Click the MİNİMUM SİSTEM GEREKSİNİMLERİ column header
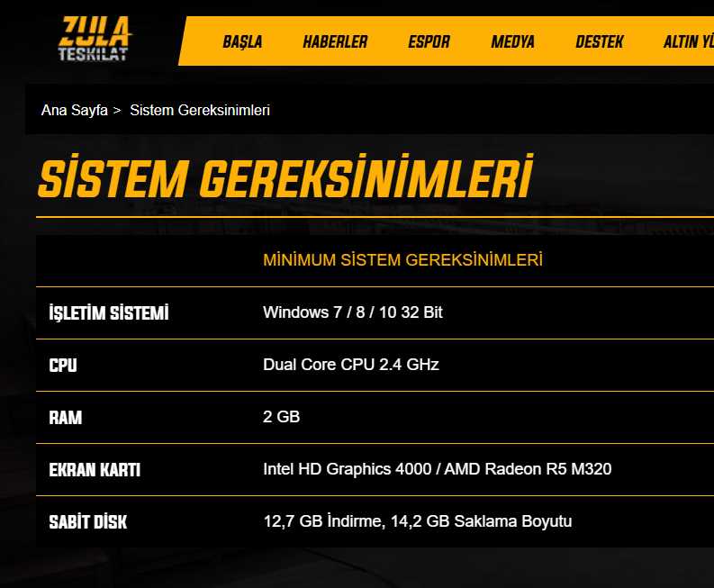The width and height of the screenshot is (714, 588). click(x=403, y=260)
